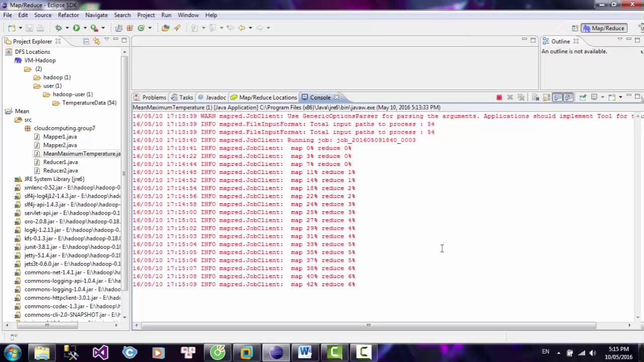Image resolution: width=644 pixels, height=362 pixels.
Task: Select the TemperatureData (54) folder
Action: pos(89,103)
